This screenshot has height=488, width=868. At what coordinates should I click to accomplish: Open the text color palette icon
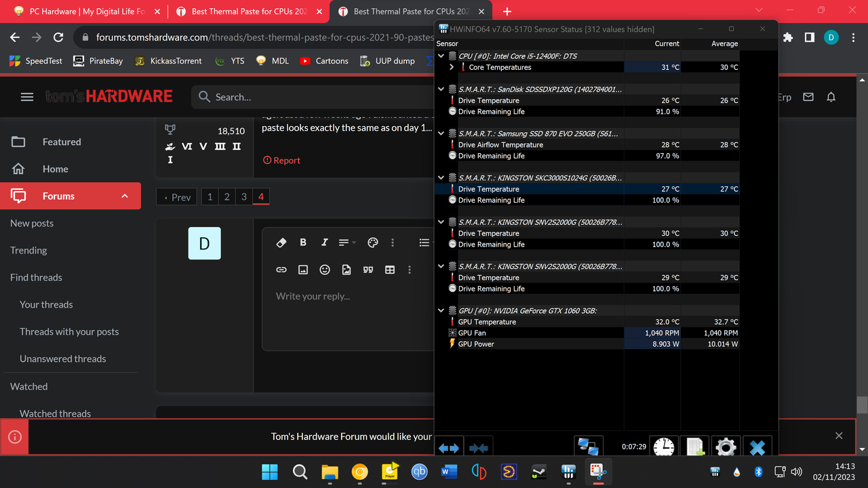(x=372, y=243)
